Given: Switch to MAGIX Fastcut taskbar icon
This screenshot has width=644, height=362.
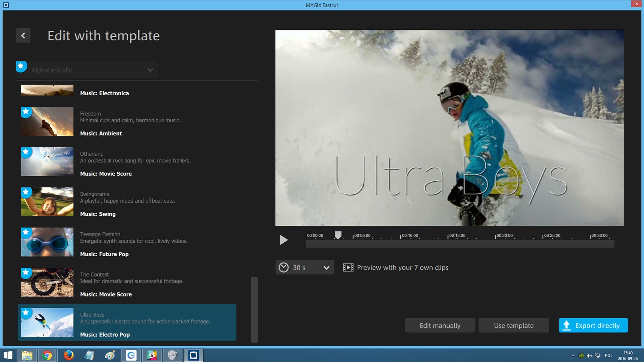Looking at the screenshot, I should tap(193, 355).
